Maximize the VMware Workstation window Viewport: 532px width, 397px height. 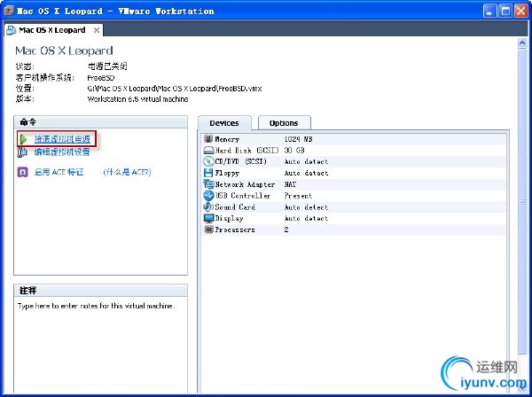[x=505, y=11]
